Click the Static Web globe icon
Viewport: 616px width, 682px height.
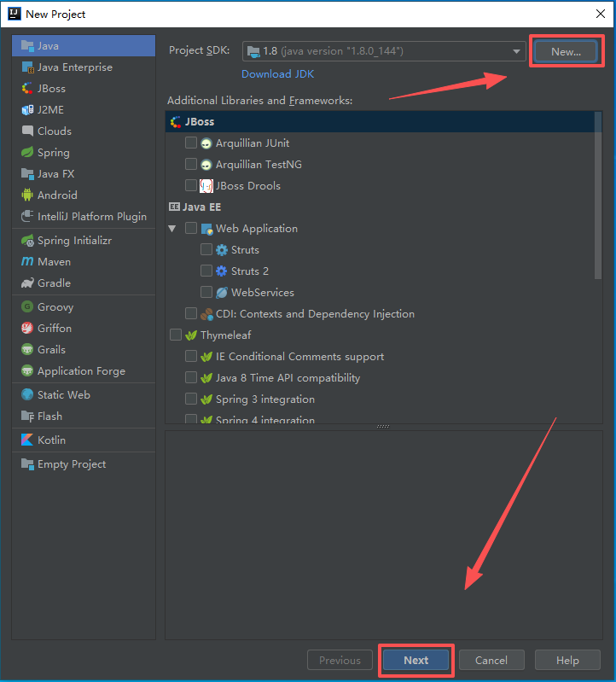[27, 394]
